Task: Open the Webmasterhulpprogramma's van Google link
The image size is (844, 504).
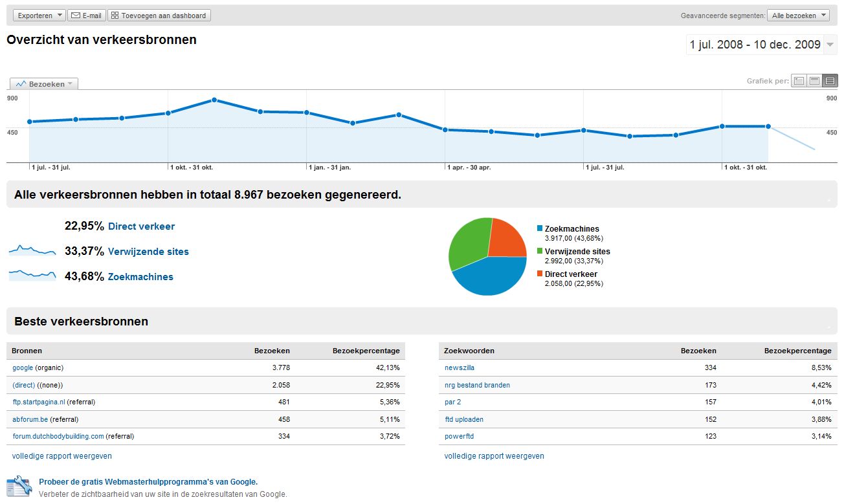Action: (148, 482)
